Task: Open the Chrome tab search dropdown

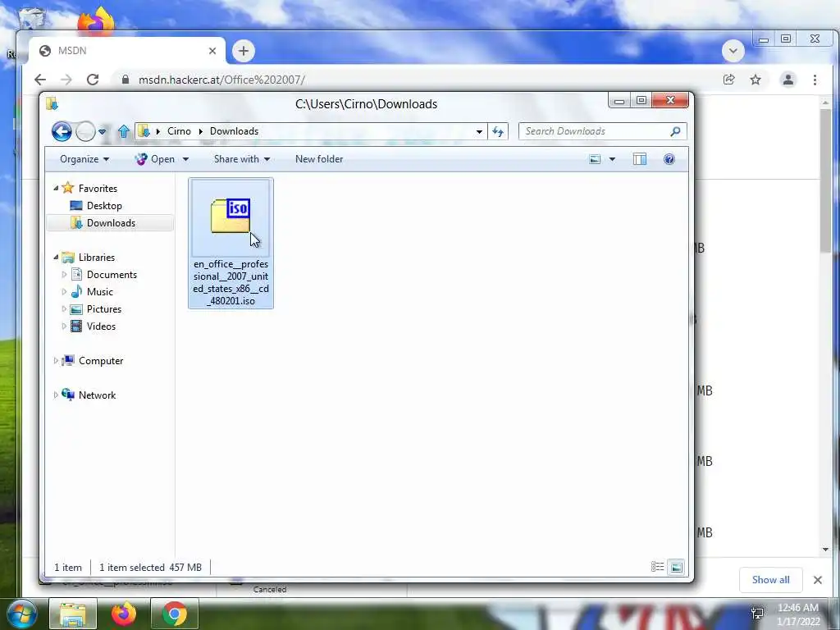Action: 733,51
